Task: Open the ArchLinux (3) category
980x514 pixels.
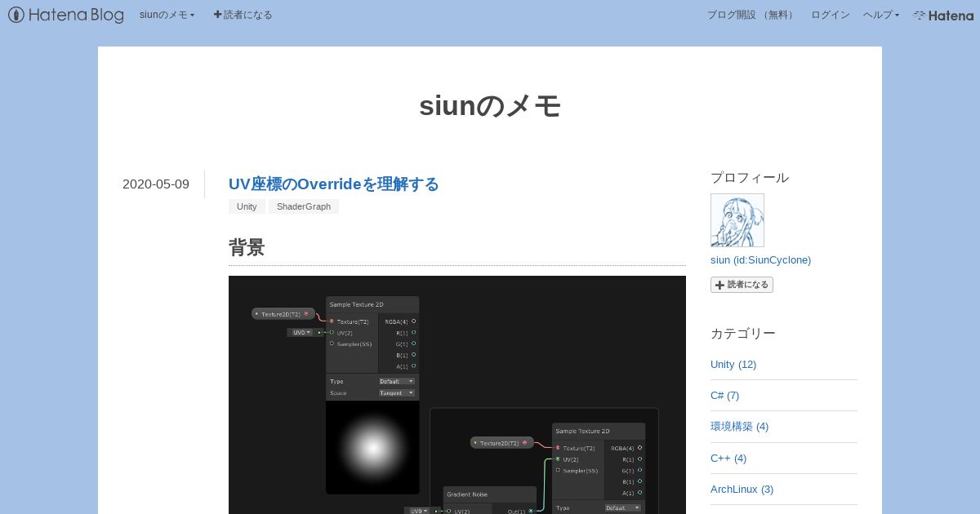Action: click(x=742, y=490)
